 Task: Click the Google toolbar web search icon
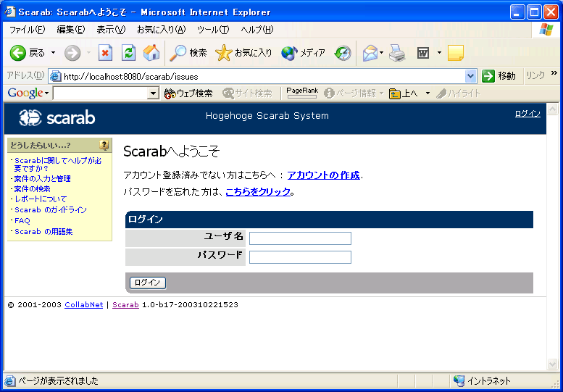170,93
